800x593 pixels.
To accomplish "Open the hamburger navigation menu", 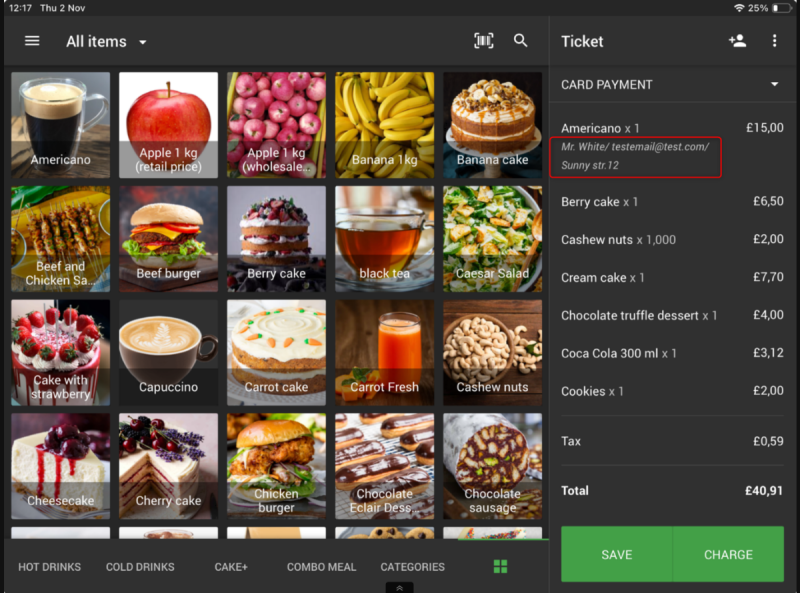I will 32,41.
